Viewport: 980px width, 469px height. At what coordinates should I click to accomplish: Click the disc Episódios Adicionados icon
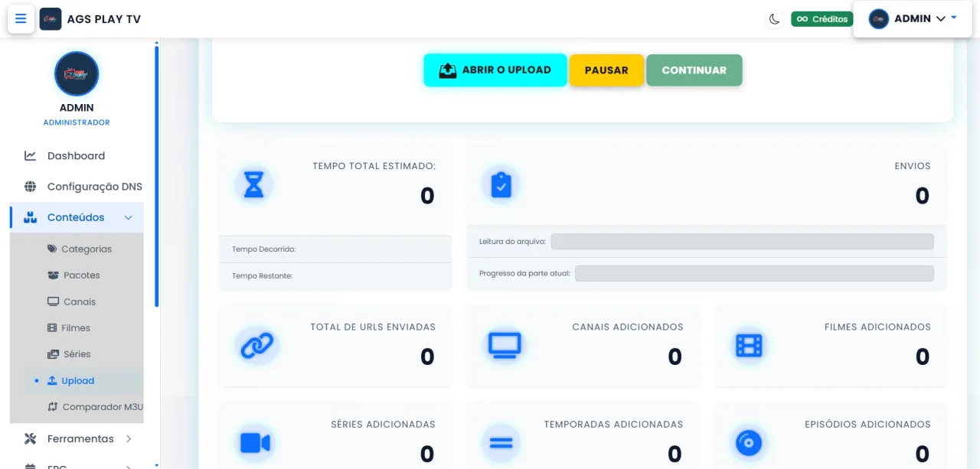pyautogui.click(x=748, y=443)
